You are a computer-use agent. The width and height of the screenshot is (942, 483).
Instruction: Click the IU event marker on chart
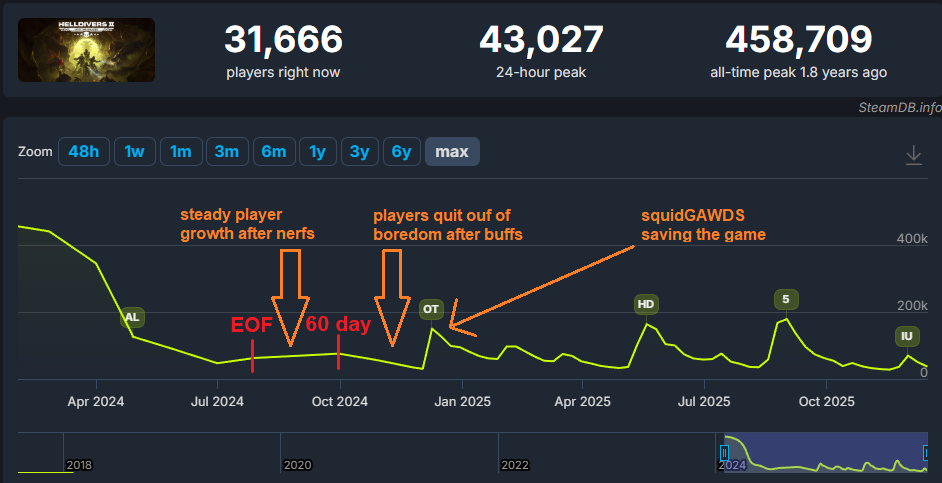(907, 336)
